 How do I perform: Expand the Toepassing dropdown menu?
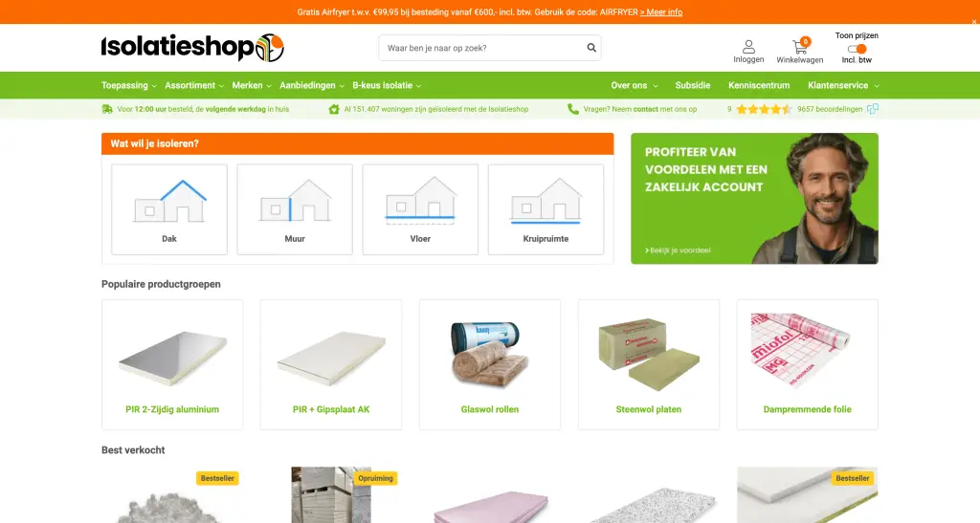click(129, 85)
